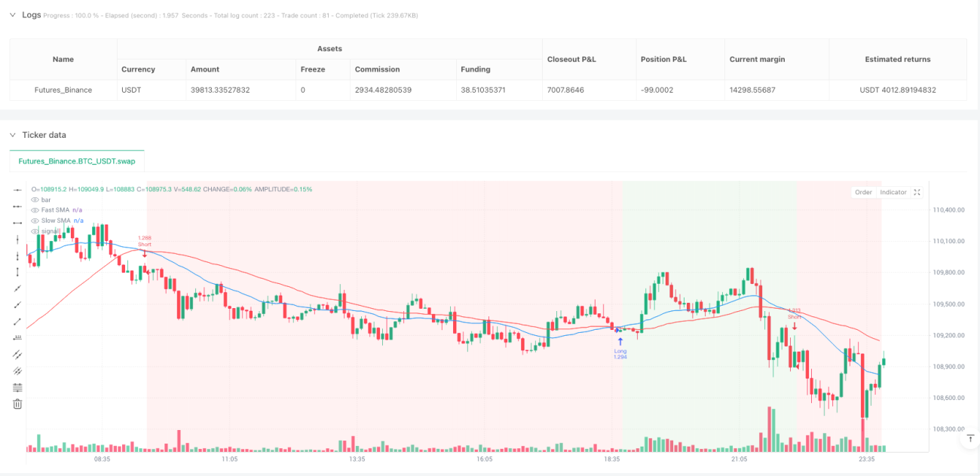
Task: Toggle visibility of the signal series
Action: [35, 231]
